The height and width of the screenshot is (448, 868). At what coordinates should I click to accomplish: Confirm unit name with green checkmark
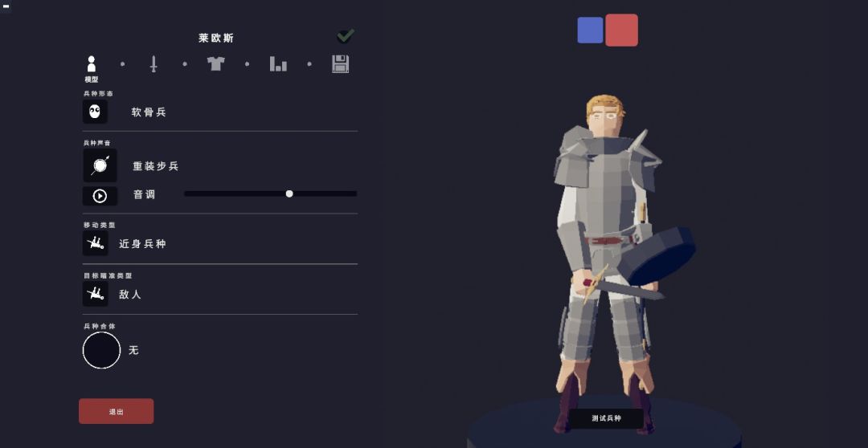pyautogui.click(x=346, y=36)
